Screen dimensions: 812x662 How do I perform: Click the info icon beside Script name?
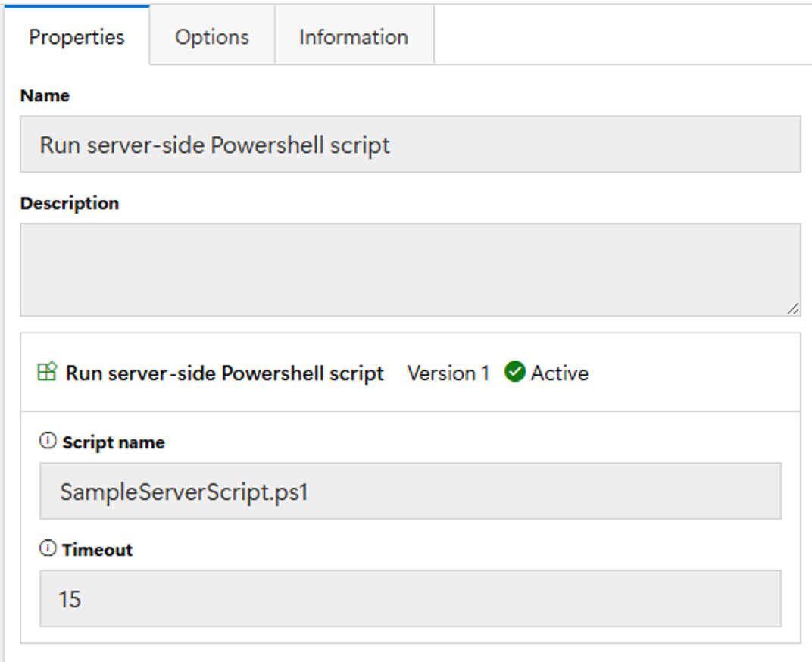pyautogui.click(x=48, y=442)
